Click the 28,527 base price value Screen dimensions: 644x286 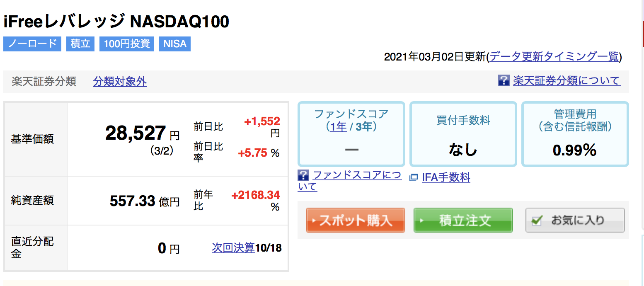coord(136,133)
